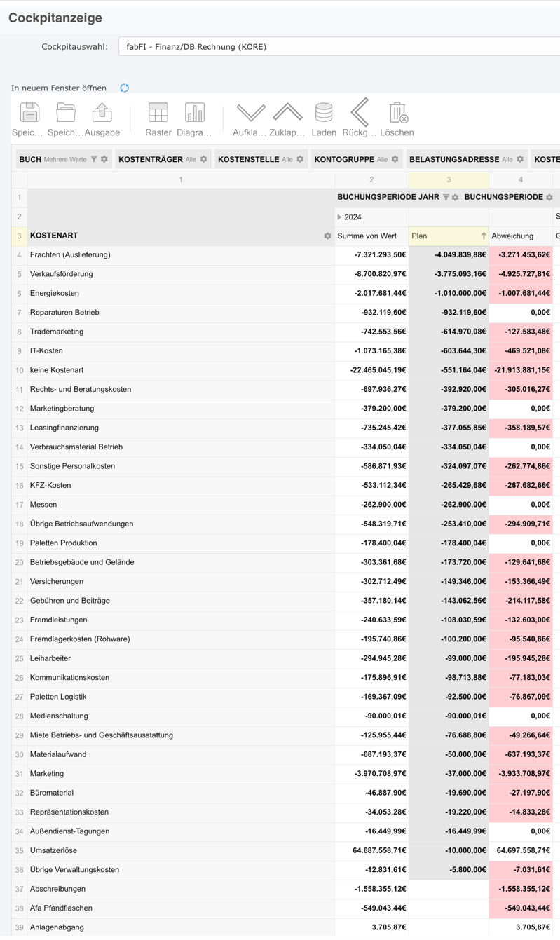Screen dimensions: 560x940
Task: Open KOSTENTRÄGER filter settings gear
Action: [x=204, y=160]
